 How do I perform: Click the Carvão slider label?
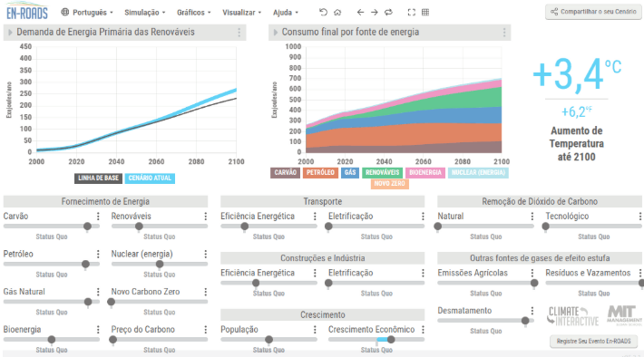click(x=15, y=217)
